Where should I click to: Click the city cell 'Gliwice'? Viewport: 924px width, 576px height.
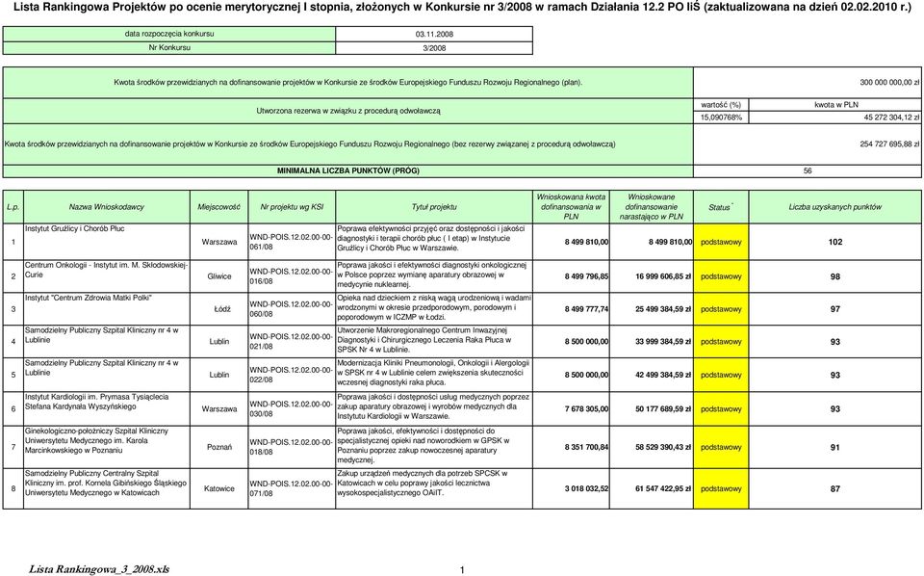point(218,276)
